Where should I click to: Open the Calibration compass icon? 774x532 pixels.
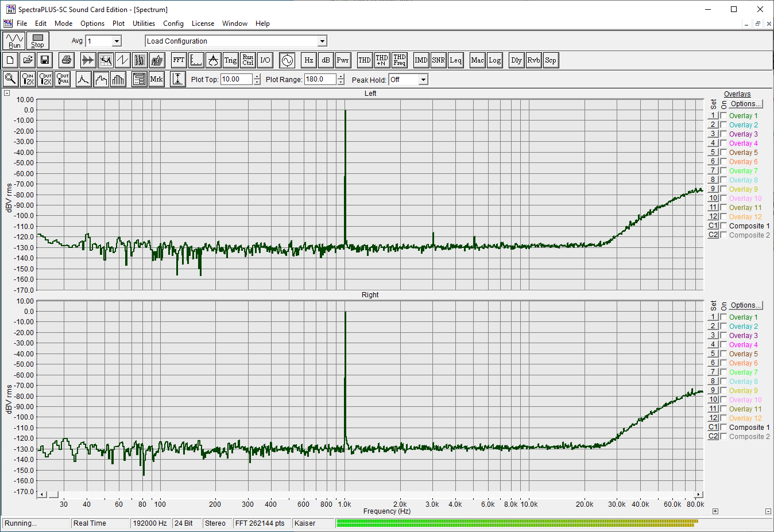pyautogui.click(x=213, y=60)
